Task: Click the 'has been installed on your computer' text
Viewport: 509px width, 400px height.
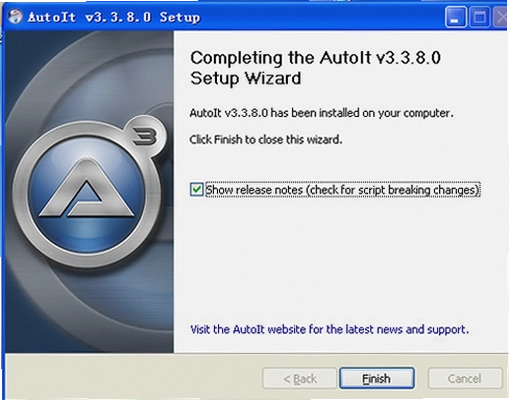Action: pyautogui.click(x=362, y=113)
